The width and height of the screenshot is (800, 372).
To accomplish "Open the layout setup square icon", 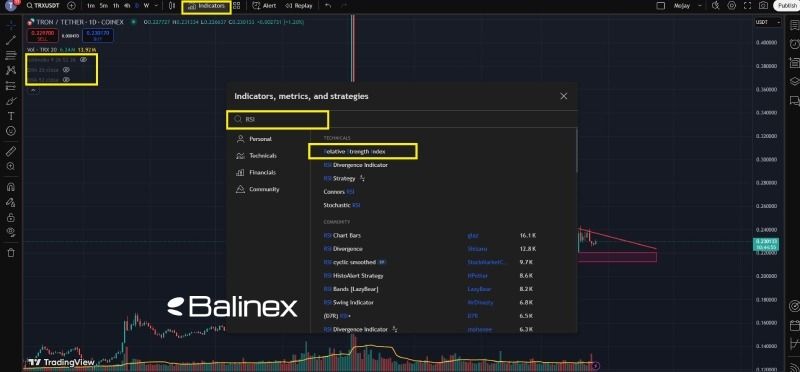I will click(661, 6).
